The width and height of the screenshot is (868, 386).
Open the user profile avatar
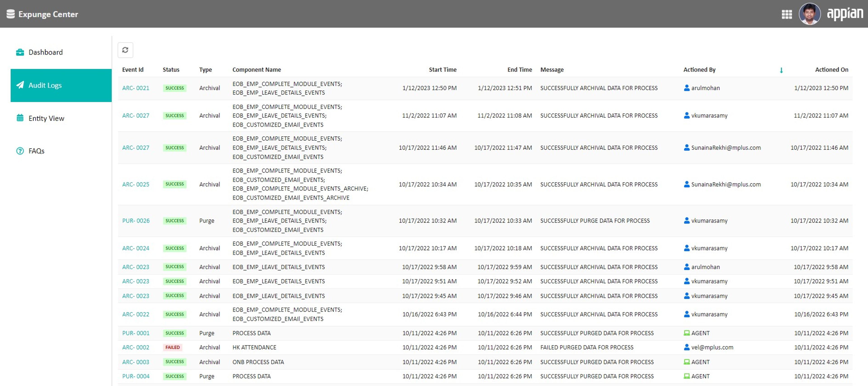[809, 14]
